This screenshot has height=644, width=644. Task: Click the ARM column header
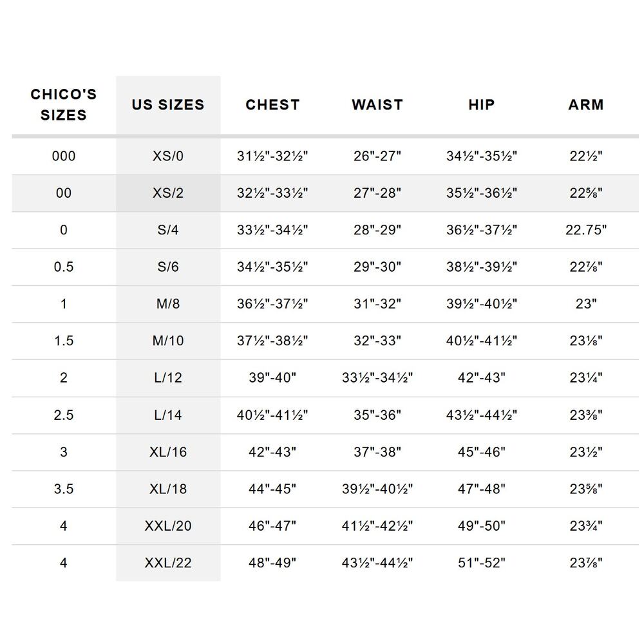tap(586, 105)
